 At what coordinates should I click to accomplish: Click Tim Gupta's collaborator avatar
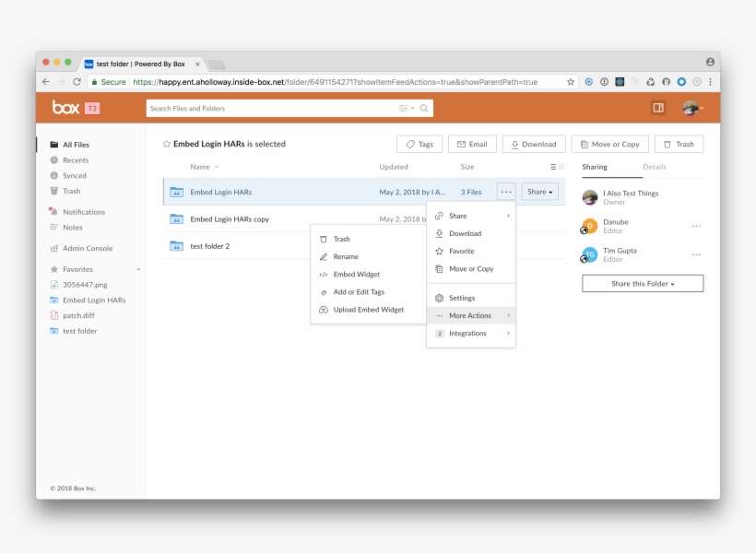tap(589, 254)
